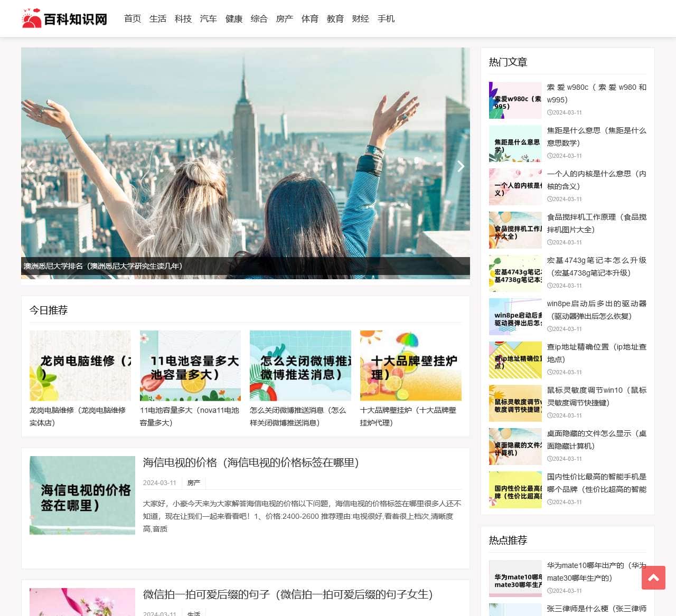Open the 科技 navigation menu
Viewport: 676px width, 616px height.
pos(183,18)
